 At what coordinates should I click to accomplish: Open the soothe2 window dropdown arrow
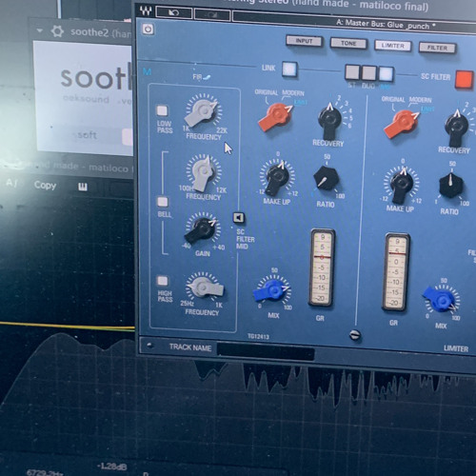click(40, 30)
